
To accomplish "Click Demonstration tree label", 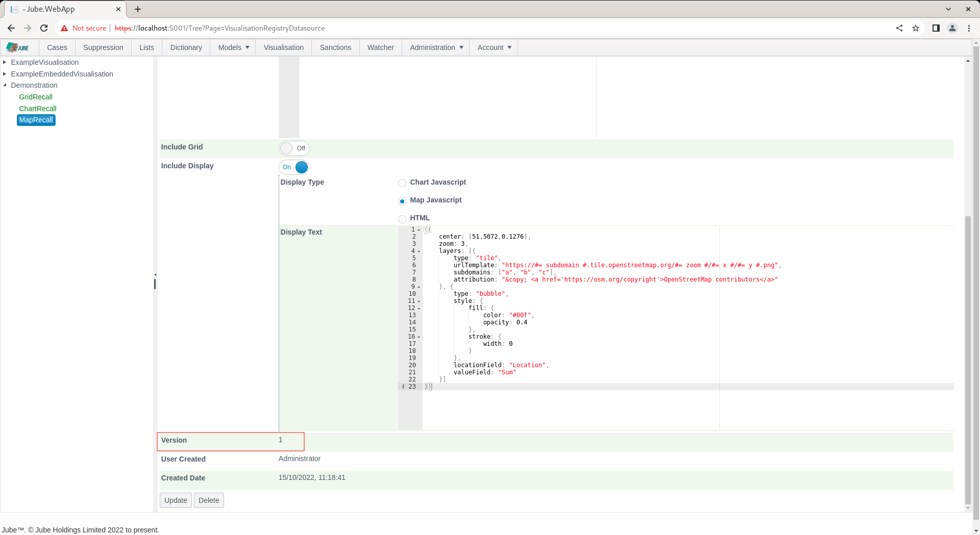I will [34, 85].
